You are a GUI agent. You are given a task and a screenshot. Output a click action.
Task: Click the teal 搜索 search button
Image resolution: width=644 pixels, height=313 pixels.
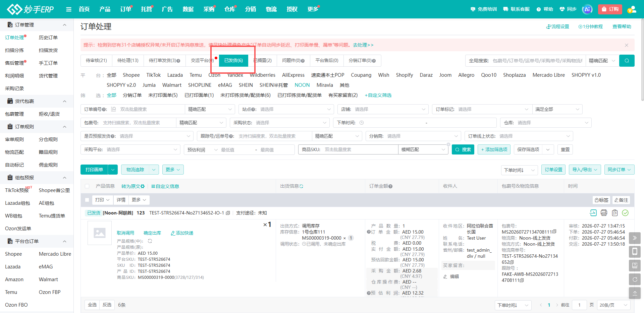coord(463,150)
